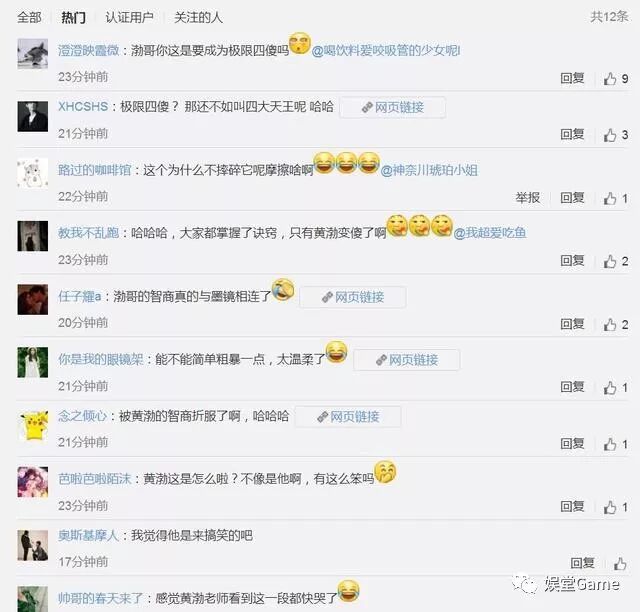
Task: Like the comment by 路过的咖啡馆
Action: 616,198
